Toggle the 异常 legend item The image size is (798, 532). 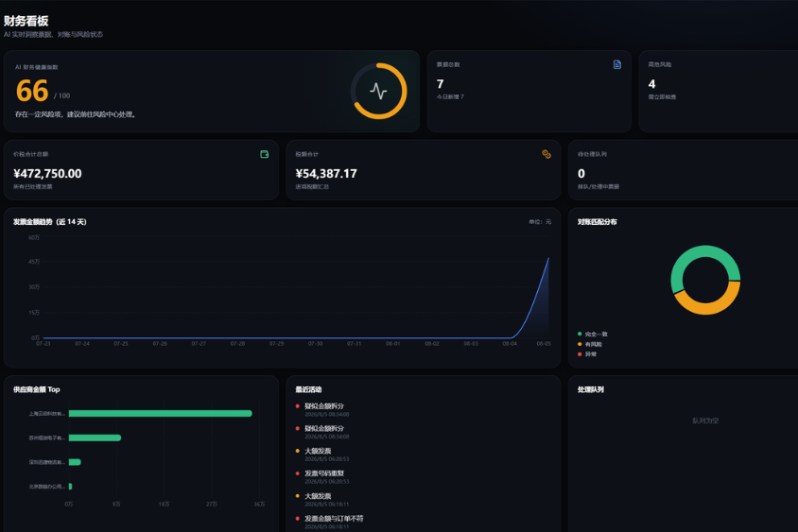pyautogui.click(x=587, y=354)
